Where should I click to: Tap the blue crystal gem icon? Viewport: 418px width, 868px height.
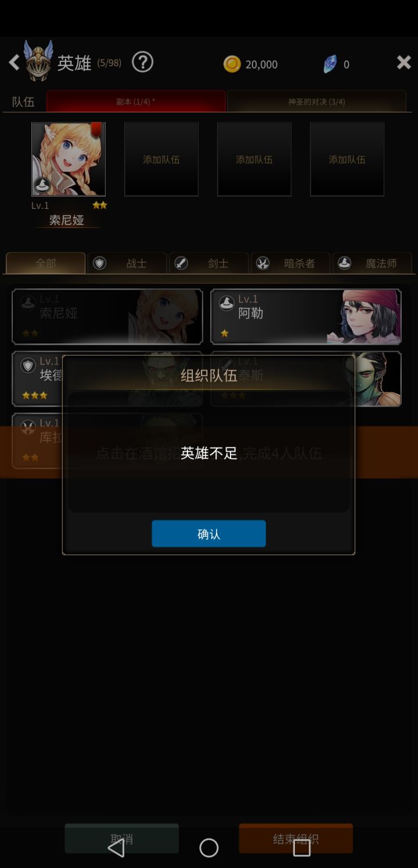(330, 64)
